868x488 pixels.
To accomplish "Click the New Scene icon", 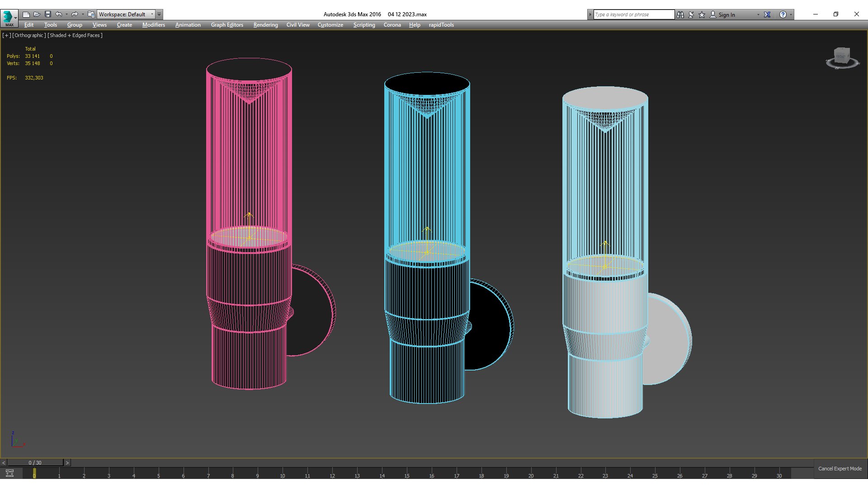I will coord(26,14).
